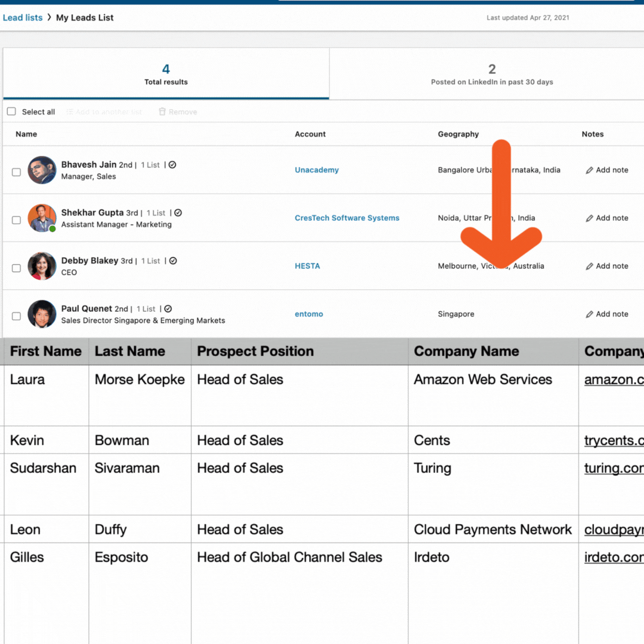Select Bhavesh Jain's row checkbox
The width and height of the screenshot is (644, 644).
coord(17,172)
